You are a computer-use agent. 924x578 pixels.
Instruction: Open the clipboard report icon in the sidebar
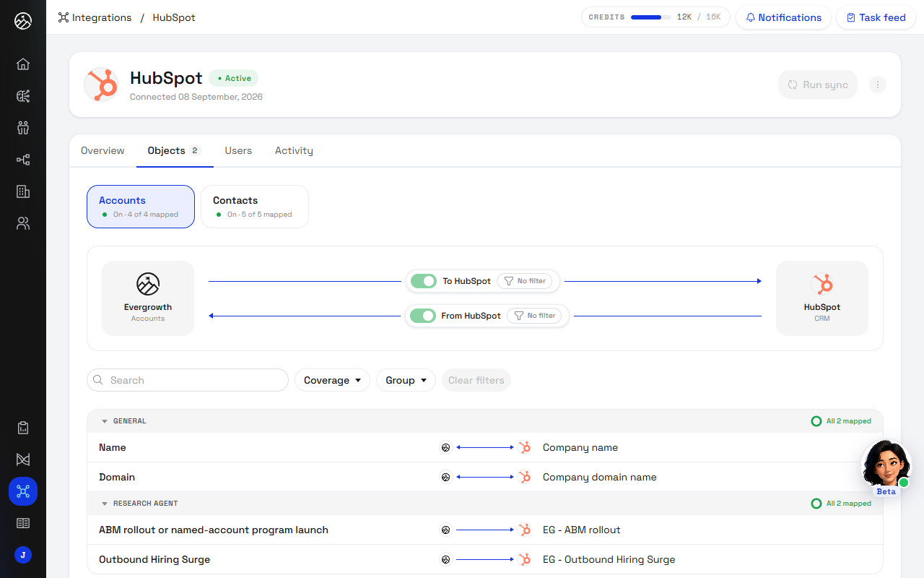pos(23,428)
